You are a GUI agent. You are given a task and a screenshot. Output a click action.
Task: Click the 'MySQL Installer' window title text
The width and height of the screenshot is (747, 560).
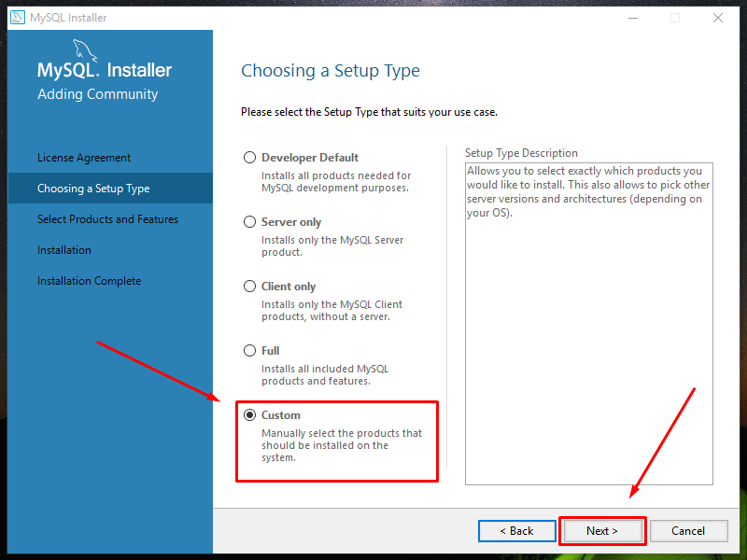coord(68,18)
